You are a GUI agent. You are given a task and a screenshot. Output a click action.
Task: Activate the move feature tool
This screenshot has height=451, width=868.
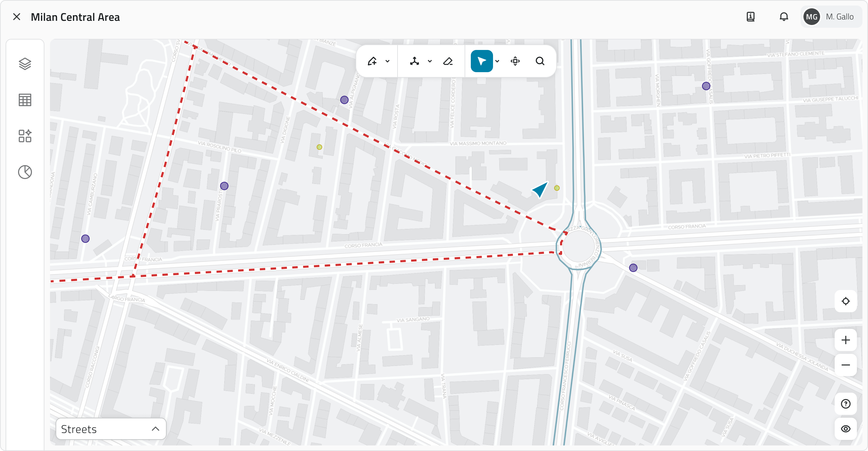515,61
